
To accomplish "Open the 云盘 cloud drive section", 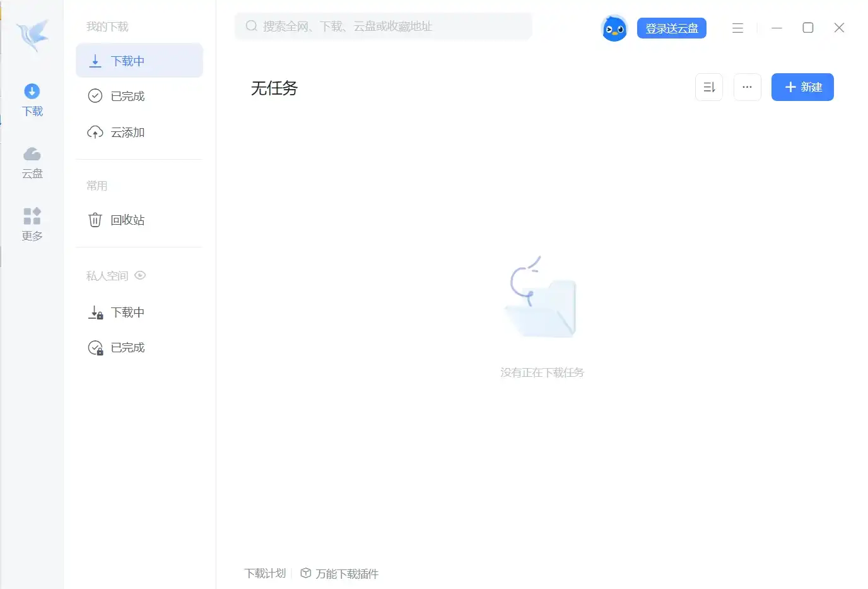I will 32,163.
